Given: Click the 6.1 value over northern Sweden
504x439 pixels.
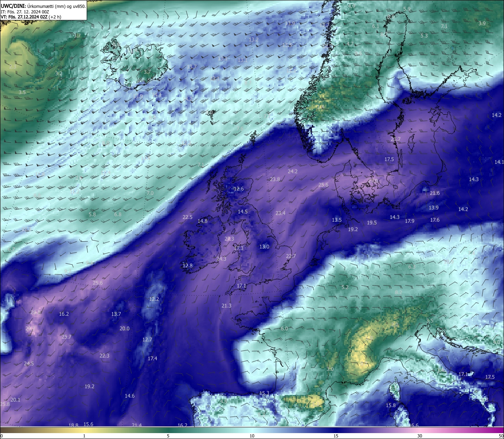Looking at the screenshot, I should click(375, 26).
